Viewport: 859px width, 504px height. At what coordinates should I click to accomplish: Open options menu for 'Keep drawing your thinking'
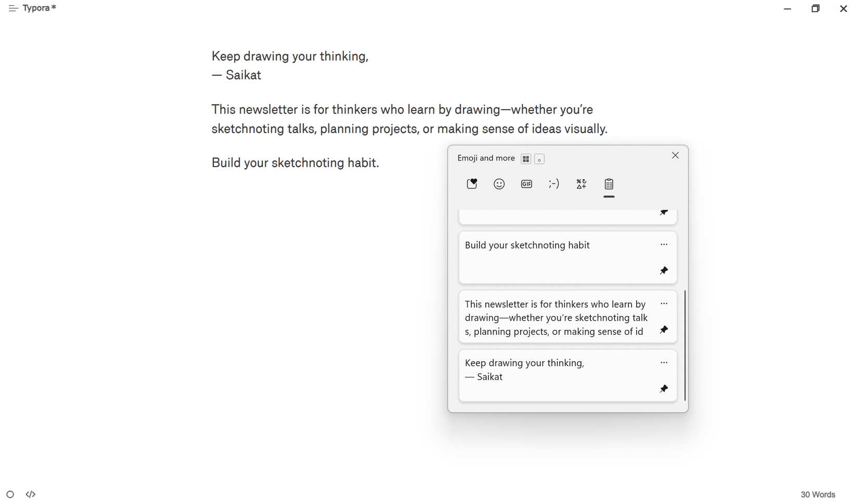point(664,362)
